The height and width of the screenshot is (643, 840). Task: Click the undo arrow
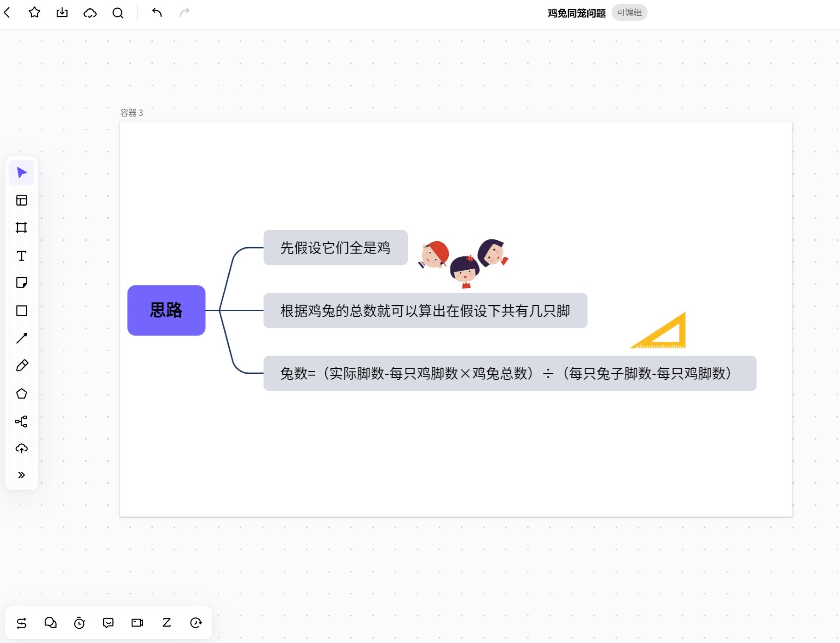pyautogui.click(x=157, y=12)
